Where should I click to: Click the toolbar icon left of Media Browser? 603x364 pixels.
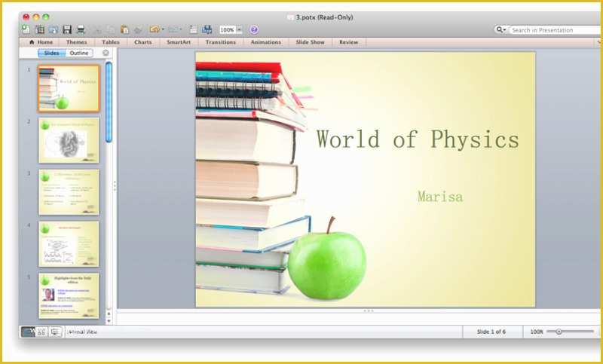coord(194,29)
